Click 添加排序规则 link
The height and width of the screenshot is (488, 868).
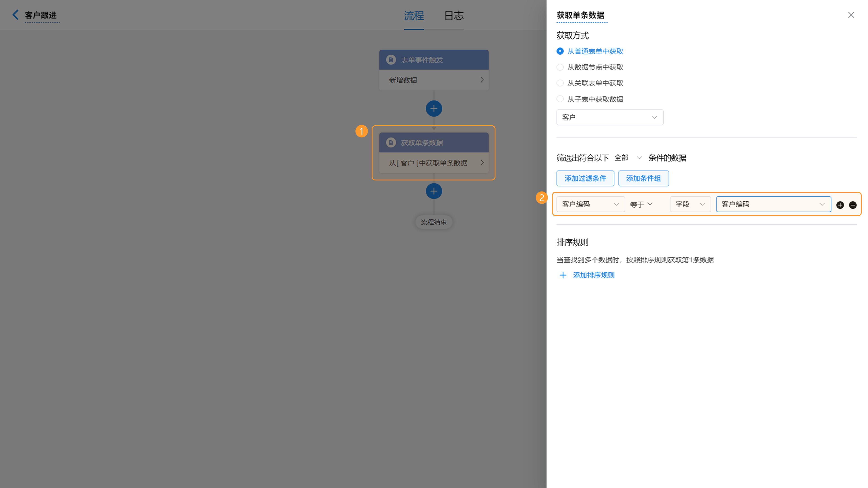point(593,275)
